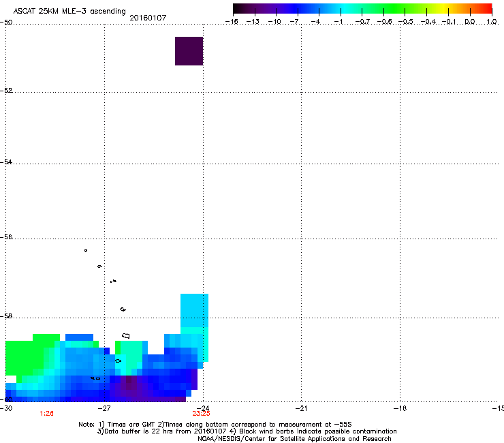Viewport: 504px width, 443px height.
Task: Select the -4 color scale label
Action: [x=316, y=22]
